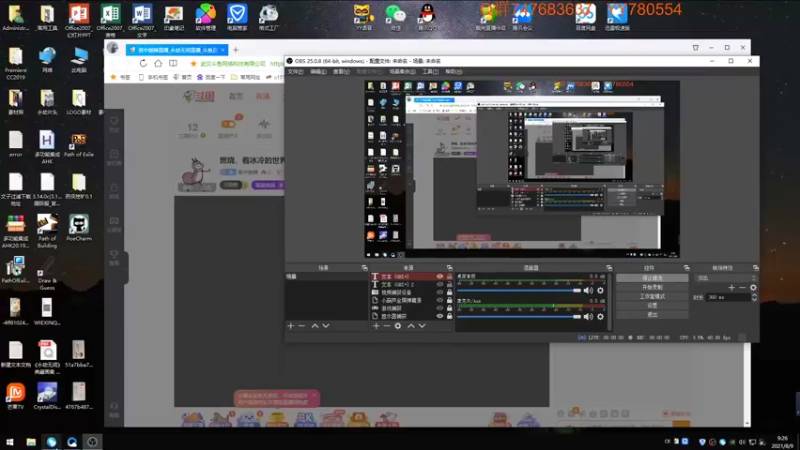The image size is (800, 450).
Task: Click 退出 exit button in OBS controls
Action: pyautogui.click(x=652, y=315)
